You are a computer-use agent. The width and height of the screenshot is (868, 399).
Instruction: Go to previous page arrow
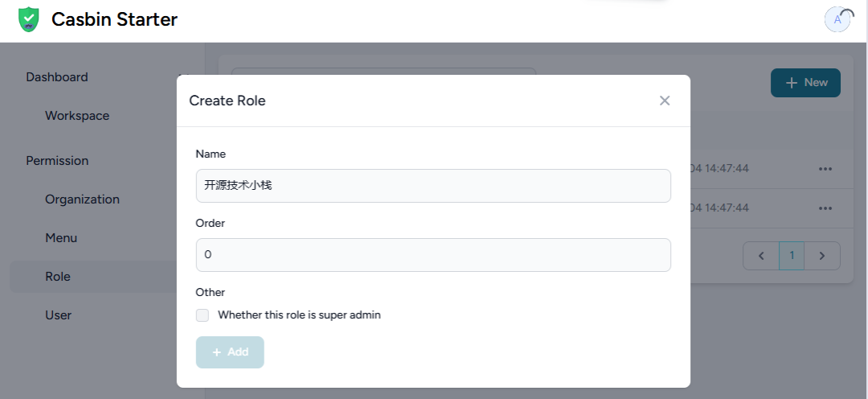point(761,256)
